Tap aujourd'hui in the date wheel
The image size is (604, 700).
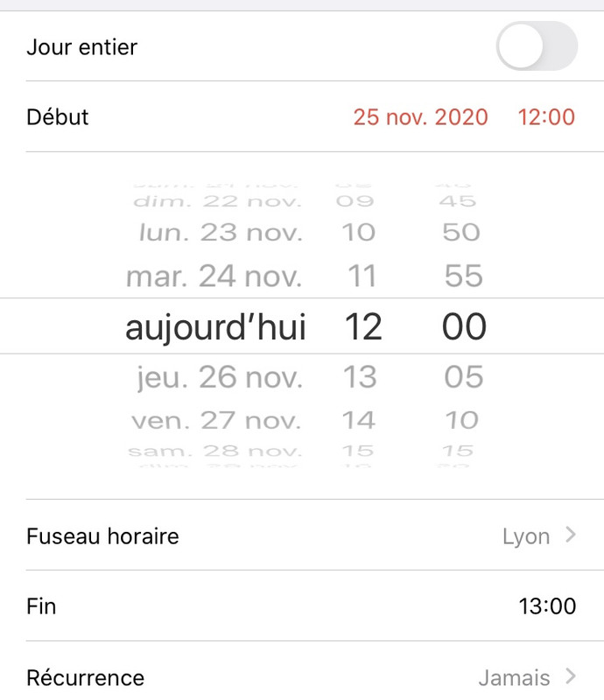tap(215, 326)
